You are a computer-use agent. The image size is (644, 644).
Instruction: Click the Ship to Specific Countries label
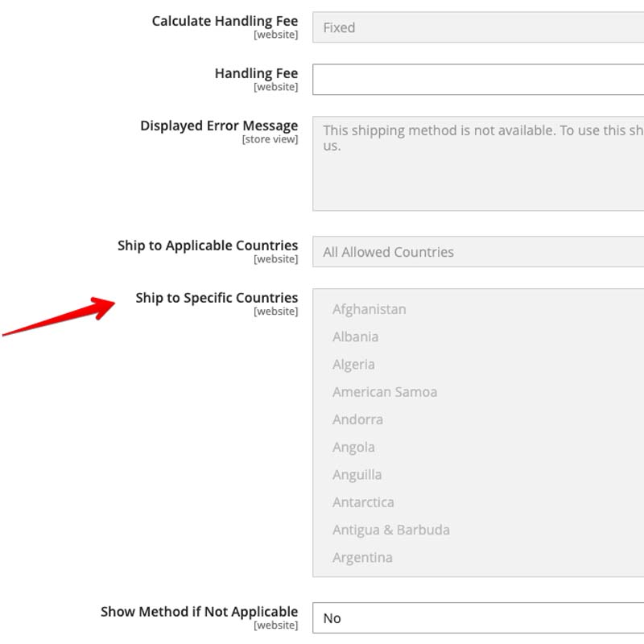(x=217, y=298)
